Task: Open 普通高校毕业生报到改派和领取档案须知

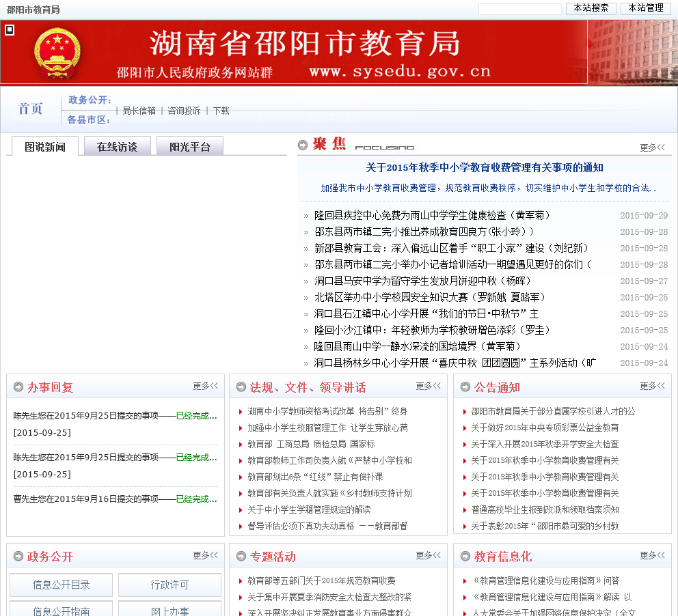Action: click(x=545, y=509)
